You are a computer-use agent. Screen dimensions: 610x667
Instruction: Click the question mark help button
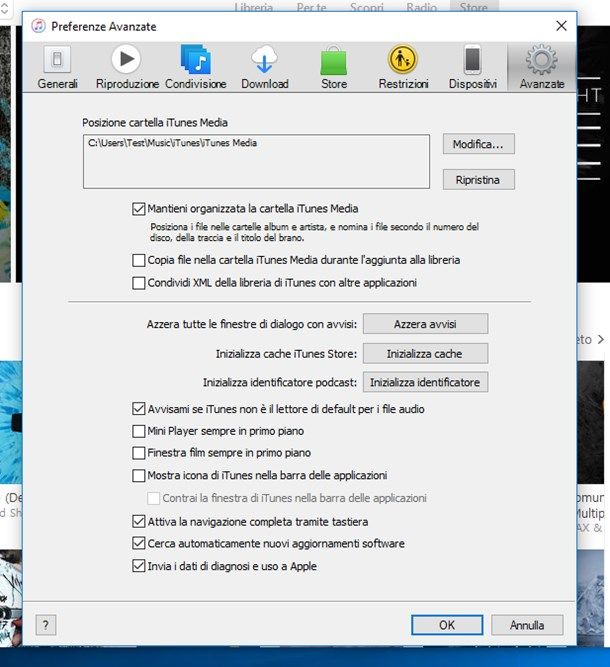[x=46, y=625]
